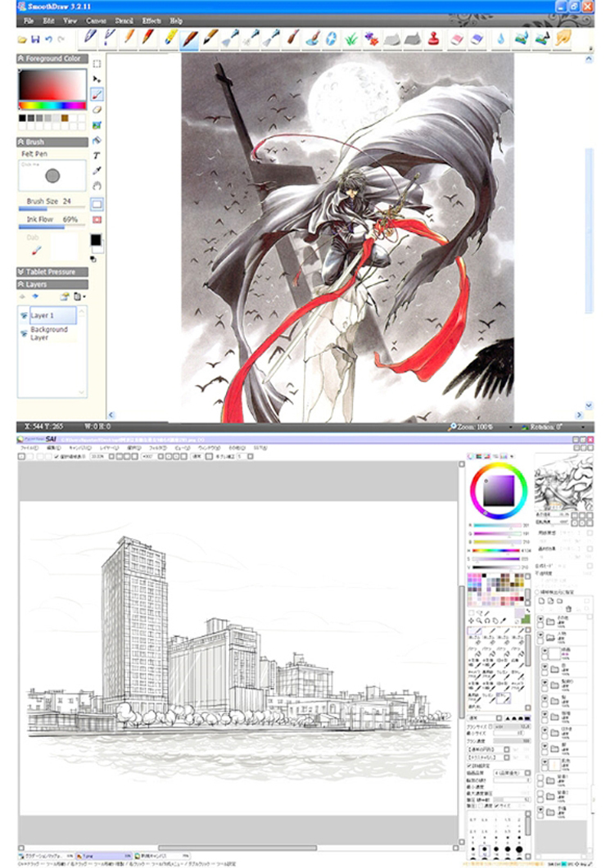Select the Grass brush in the brush toolbar
The image size is (606, 868).
pos(350,38)
